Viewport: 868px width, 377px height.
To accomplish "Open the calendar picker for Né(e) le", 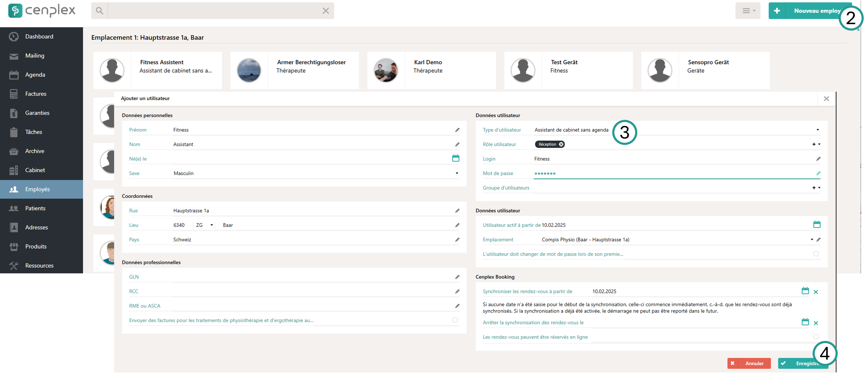I will (456, 157).
